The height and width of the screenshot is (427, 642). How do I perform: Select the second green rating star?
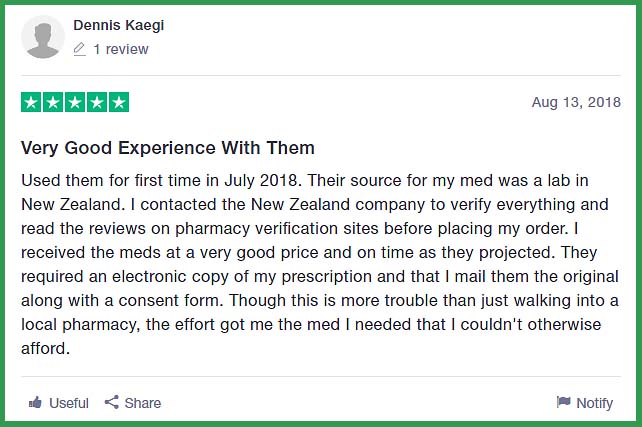pyautogui.click(x=53, y=102)
